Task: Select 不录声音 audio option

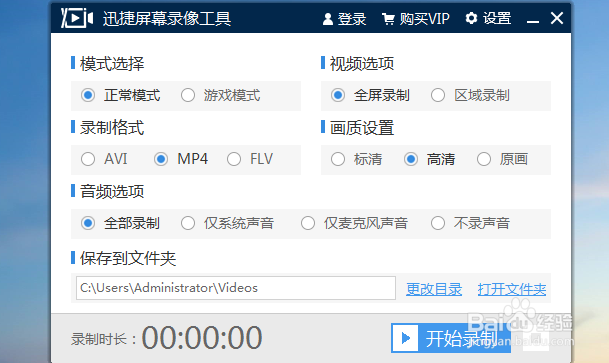Action: (x=470, y=223)
